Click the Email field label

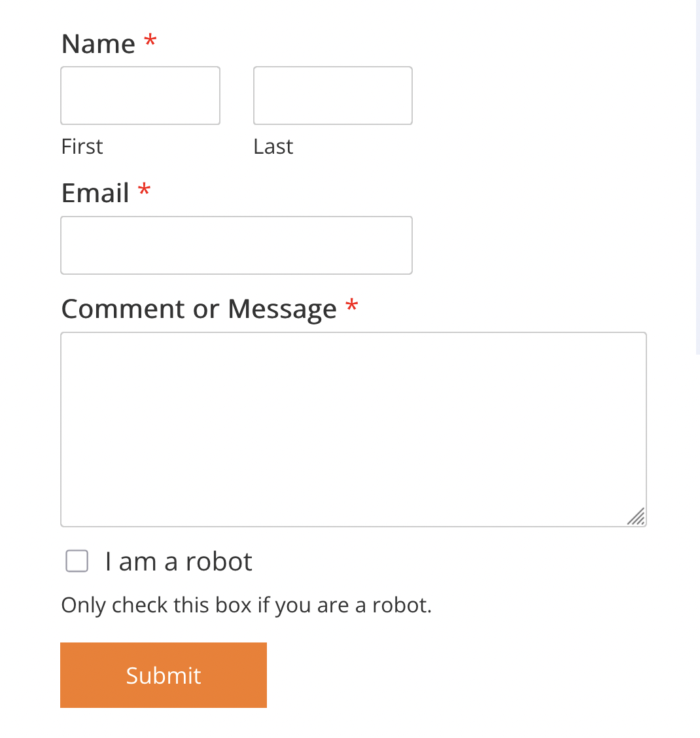point(95,193)
